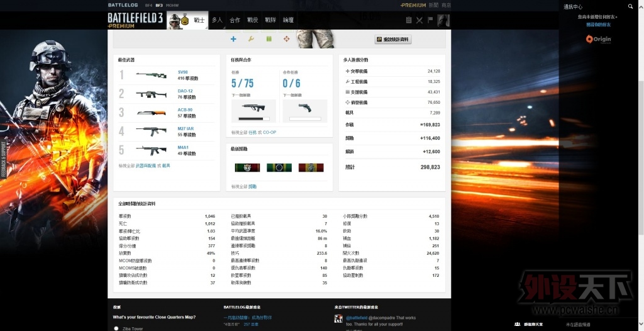644x331 pixels.
Task: Expand the 戰士 soldier tab dropdown corner
Action: tap(206, 27)
